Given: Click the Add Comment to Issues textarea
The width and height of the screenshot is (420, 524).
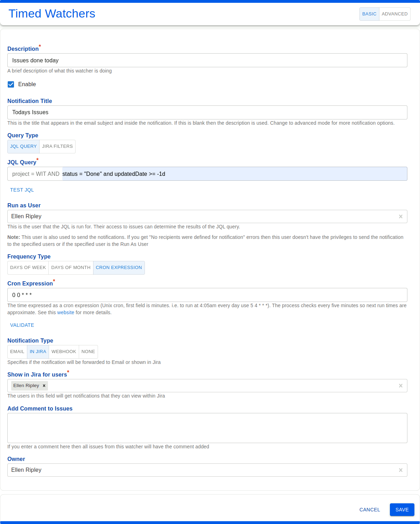Looking at the screenshot, I should point(207,428).
